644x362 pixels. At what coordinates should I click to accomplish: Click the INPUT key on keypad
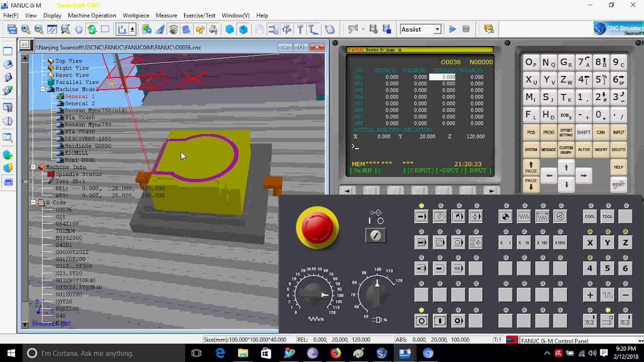[619, 133]
